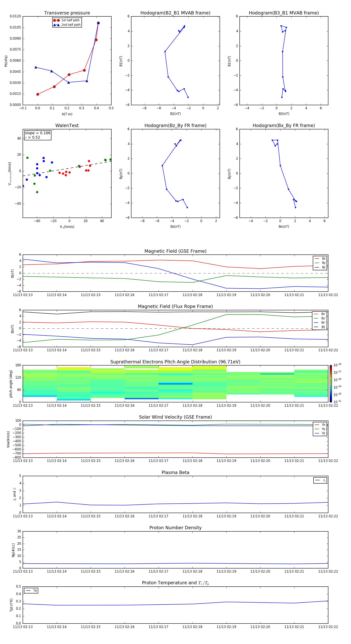Select the "Bz" entry in GSE legend
Viewport: 351px width, 644px height.
[320, 267]
